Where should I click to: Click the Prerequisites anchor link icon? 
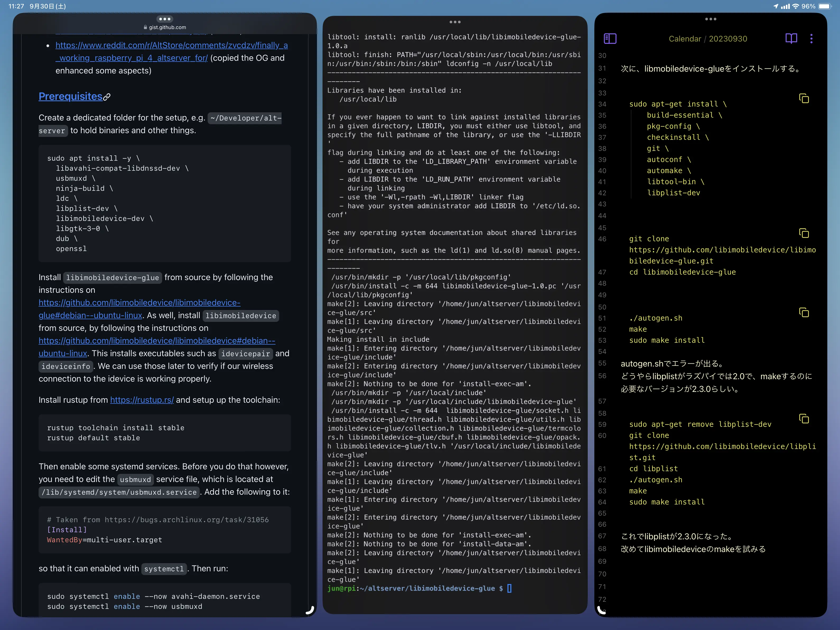(107, 97)
